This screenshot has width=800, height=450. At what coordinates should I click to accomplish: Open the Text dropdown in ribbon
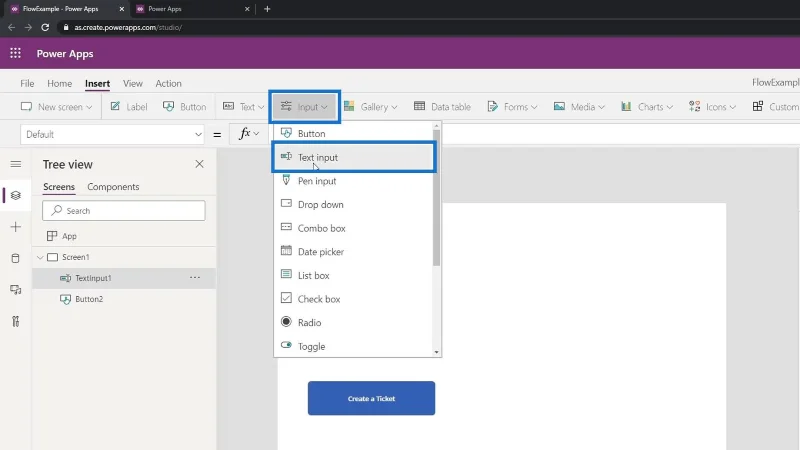pyautogui.click(x=244, y=107)
